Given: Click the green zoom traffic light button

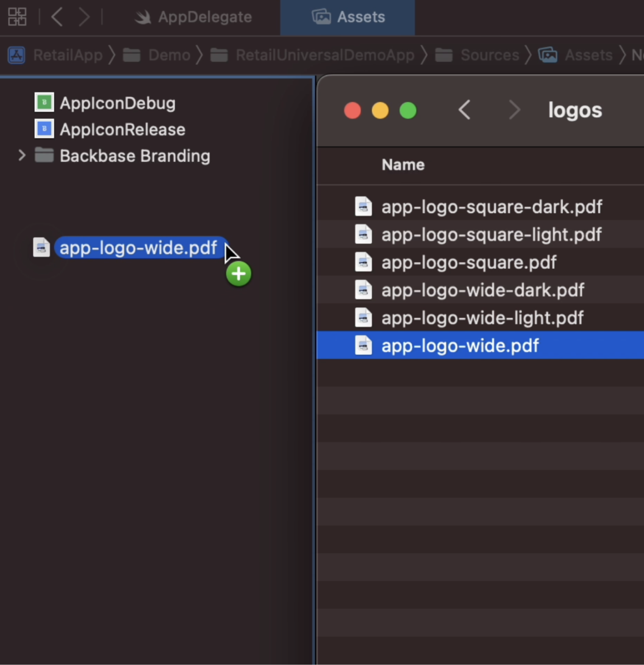Looking at the screenshot, I should (x=408, y=110).
